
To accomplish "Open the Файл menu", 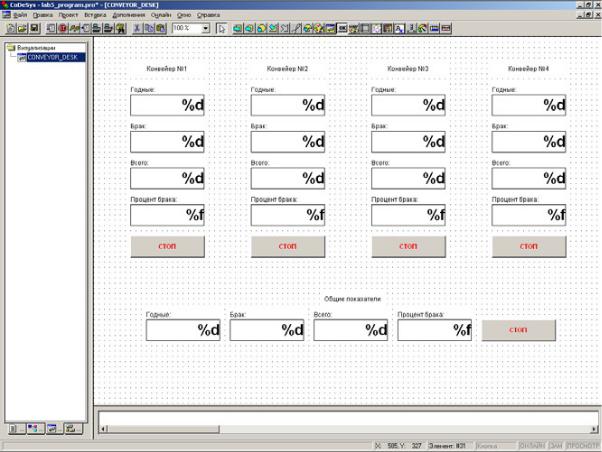I will click(20, 15).
